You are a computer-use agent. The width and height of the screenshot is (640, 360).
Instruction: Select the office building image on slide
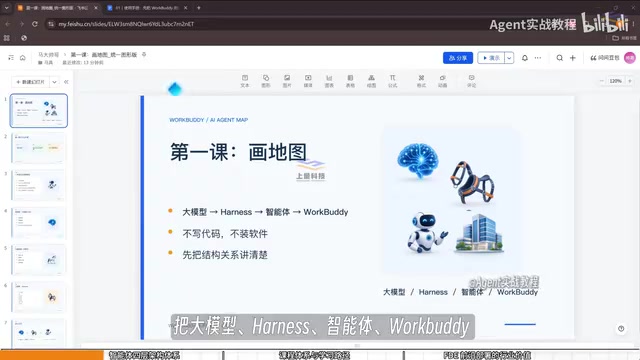tap(480, 233)
